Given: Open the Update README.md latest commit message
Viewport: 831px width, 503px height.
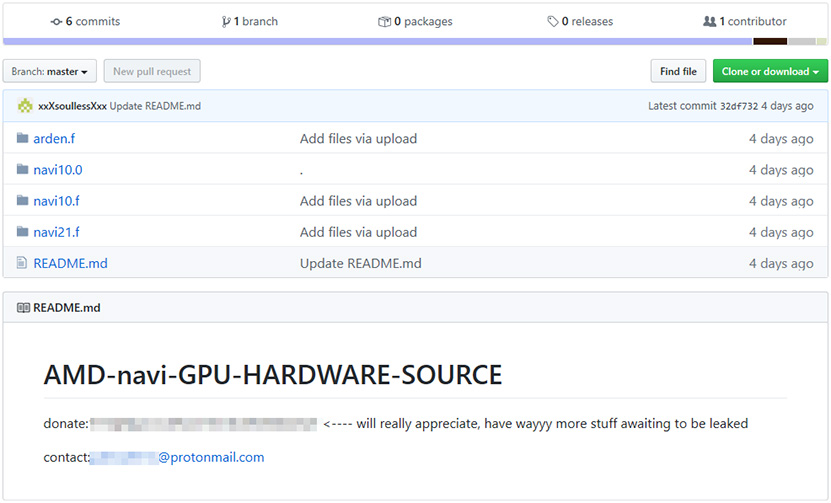Looking at the screenshot, I should click(155, 106).
